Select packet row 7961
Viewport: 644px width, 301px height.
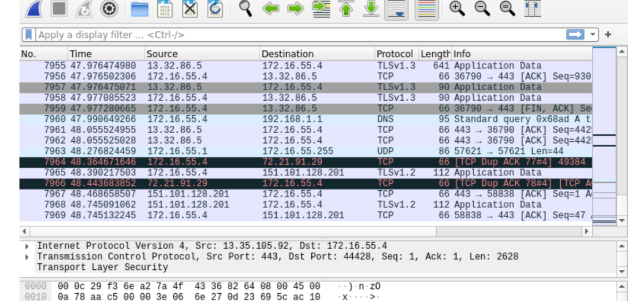(x=306, y=130)
